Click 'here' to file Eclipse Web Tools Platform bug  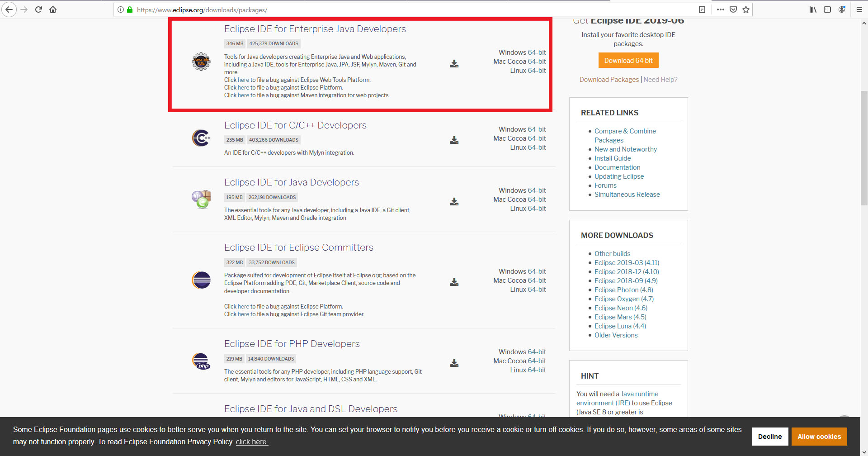click(x=243, y=80)
